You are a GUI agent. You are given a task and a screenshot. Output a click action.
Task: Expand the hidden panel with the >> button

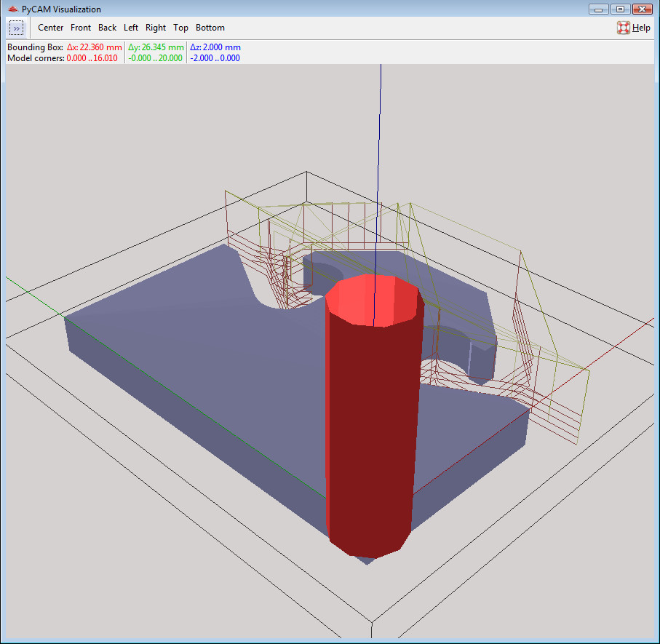pyautogui.click(x=17, y=28)
